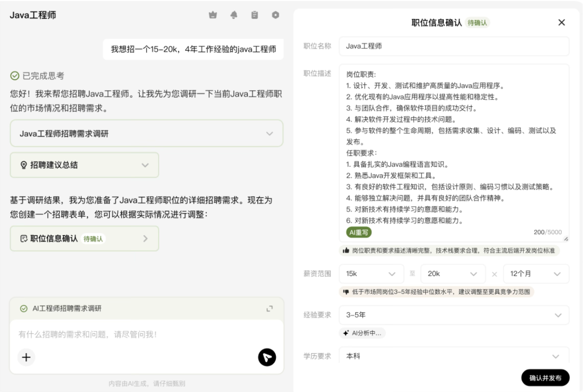Click the 已完成思考 green check icon
This screenshot has height=392, width=583.
(15, 76)
